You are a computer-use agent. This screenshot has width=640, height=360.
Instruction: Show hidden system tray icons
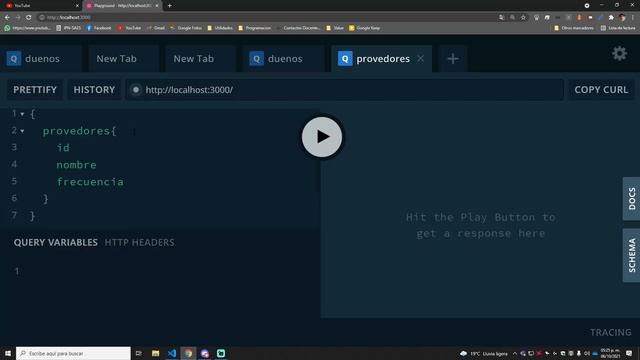(515, 353)
